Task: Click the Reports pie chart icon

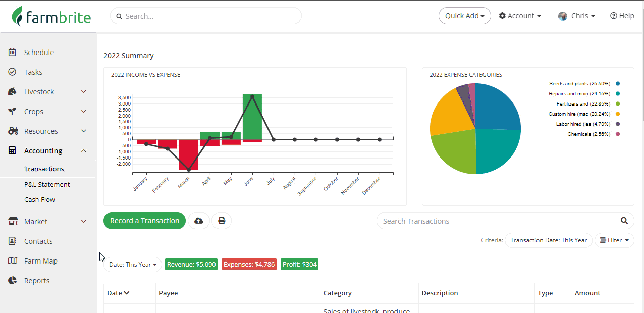Action: tap(13, 280)
